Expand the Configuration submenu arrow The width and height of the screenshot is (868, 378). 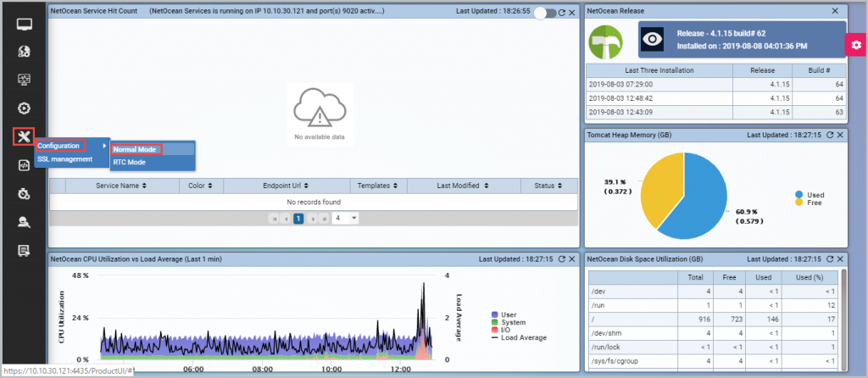[x=104, y=146]
